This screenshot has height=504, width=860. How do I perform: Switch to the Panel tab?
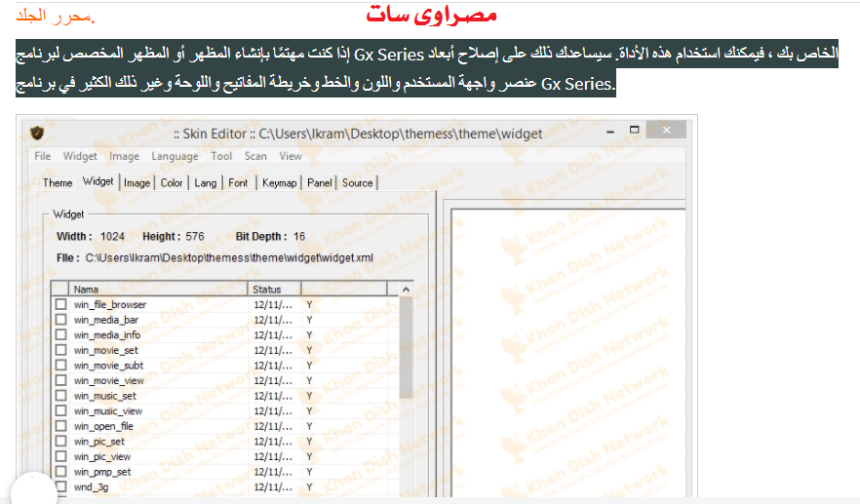click(319, 182)
